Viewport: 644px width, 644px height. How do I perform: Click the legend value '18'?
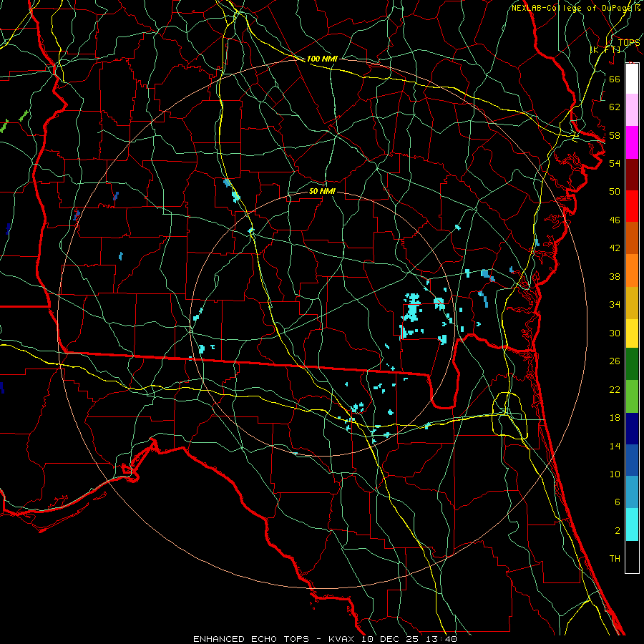click(x=615, y=418)
